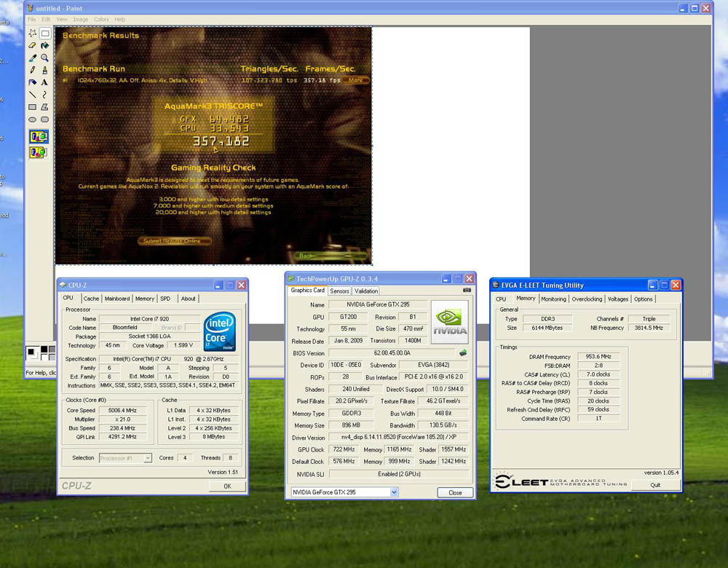Select the rectangular Select tool in Paint

click(x=45, y=33)
